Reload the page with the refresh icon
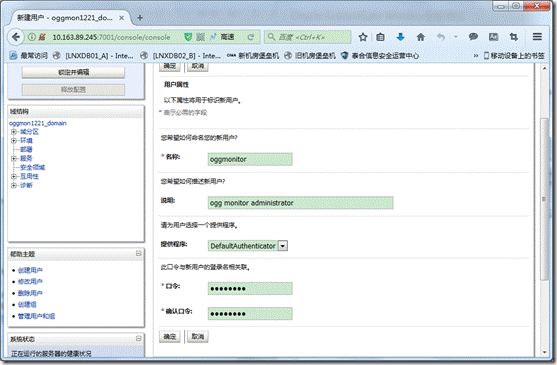This screenshot has height=365, width=557. click(x=251, y=37)
